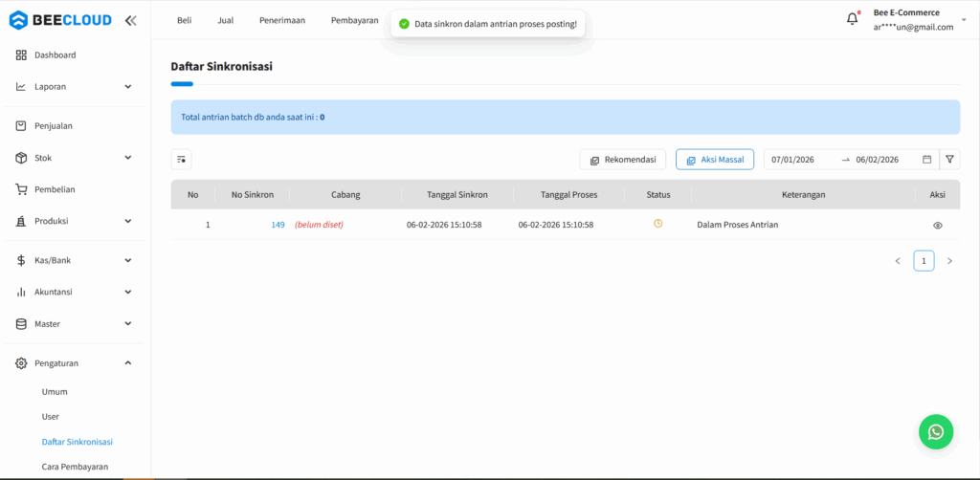The height and width of the screenshot is (480, 980).
Task: Click the Dashboard grid icon
Action: point(21,55)
